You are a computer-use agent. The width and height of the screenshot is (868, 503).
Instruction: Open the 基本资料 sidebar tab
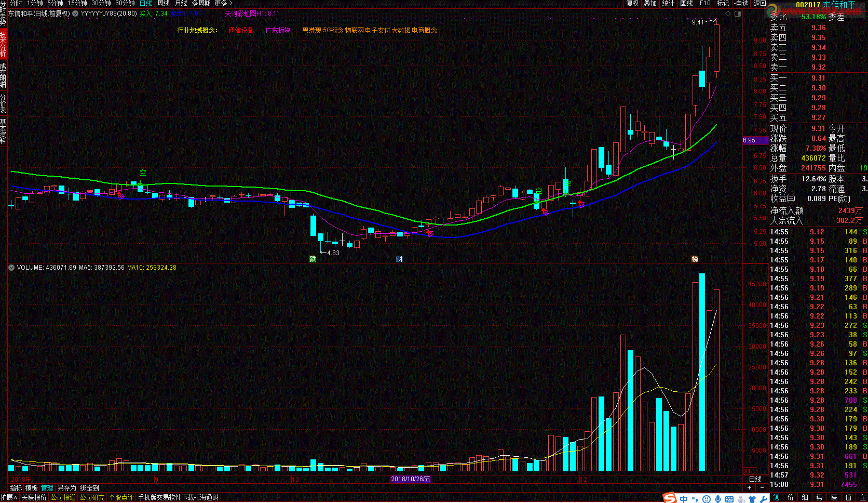click(3, 131)
